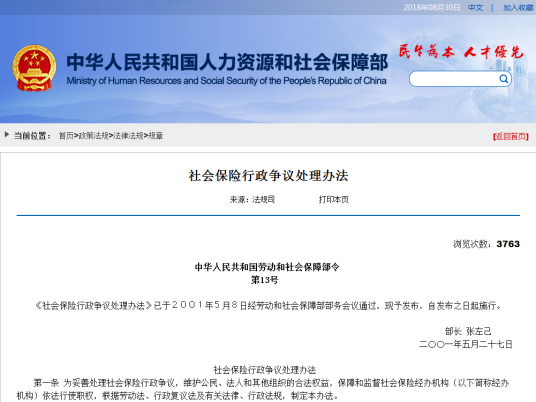Click the 当前位置 label

(32, 136)
